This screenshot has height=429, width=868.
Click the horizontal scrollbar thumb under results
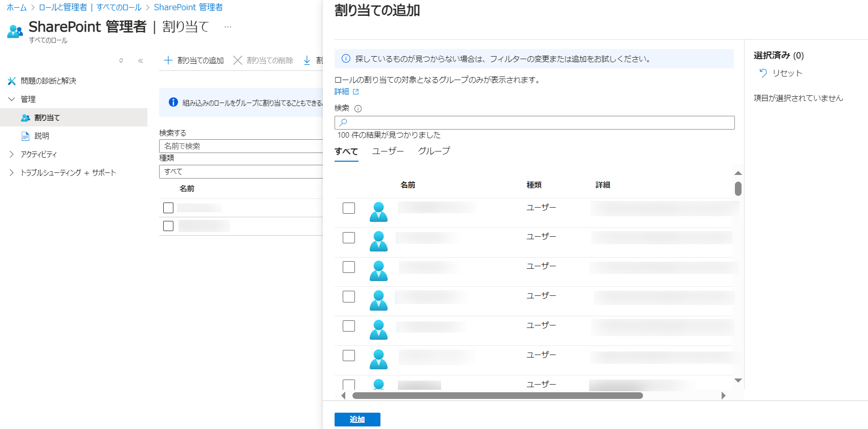[498, 396]
